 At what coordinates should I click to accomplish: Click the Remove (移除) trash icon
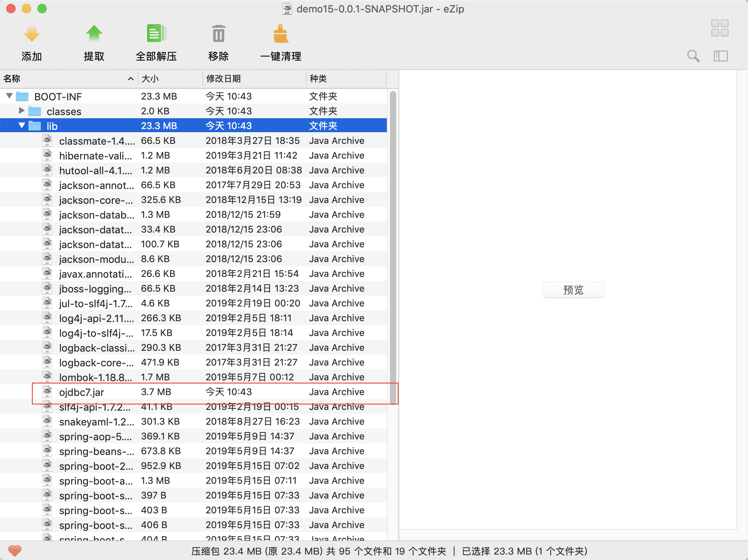pos(218,34)
